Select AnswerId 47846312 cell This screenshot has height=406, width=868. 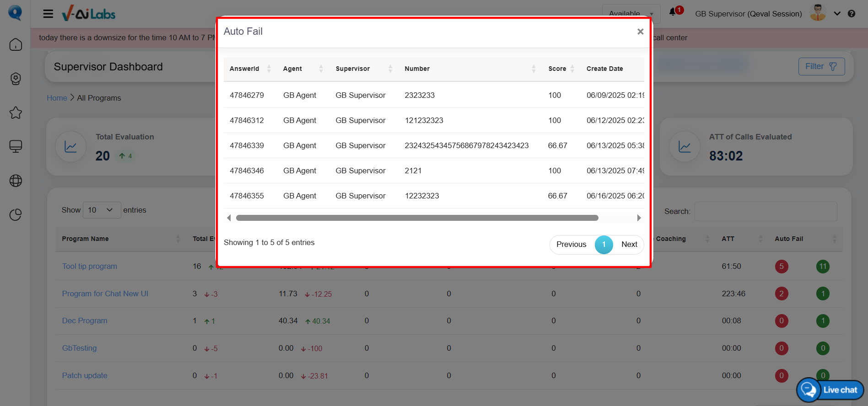click(247, 120)
